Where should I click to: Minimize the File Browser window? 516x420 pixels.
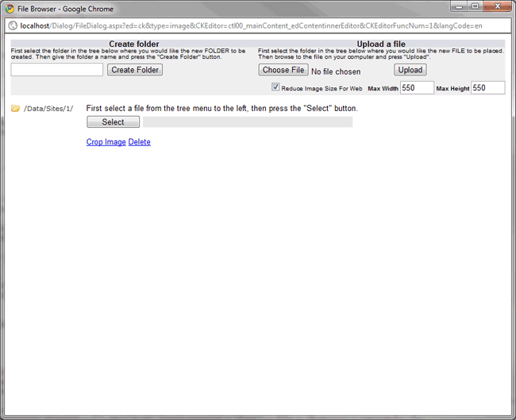click(455, 7)
